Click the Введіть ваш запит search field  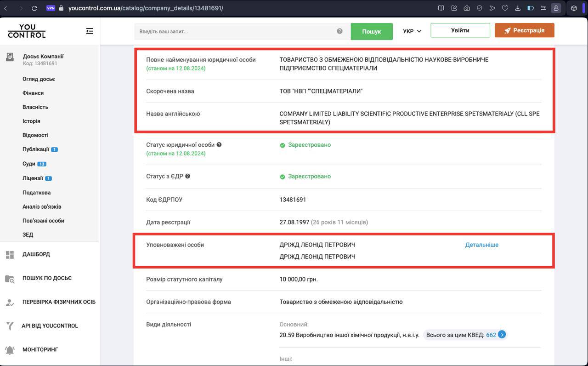[234, 31]
